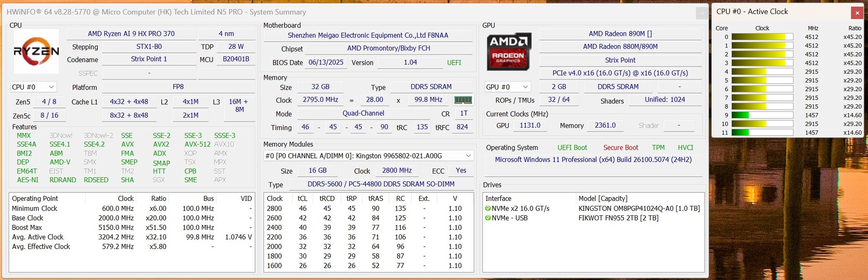This screenshot has width=868, height=280.
Task: Click the BIOS Date value field
Action: [x=326, y=62]
